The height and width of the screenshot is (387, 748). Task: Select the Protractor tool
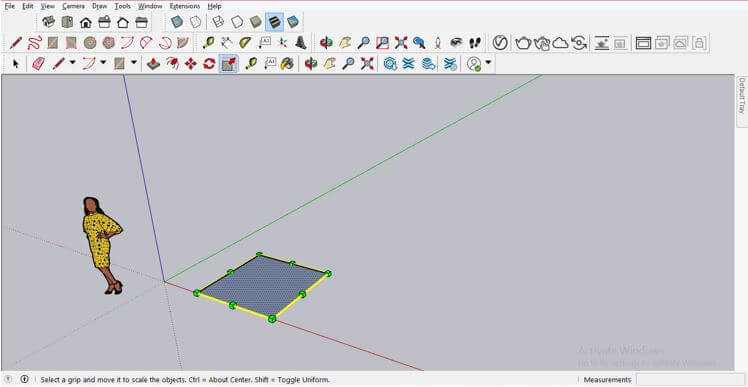(x=245, y=43)
